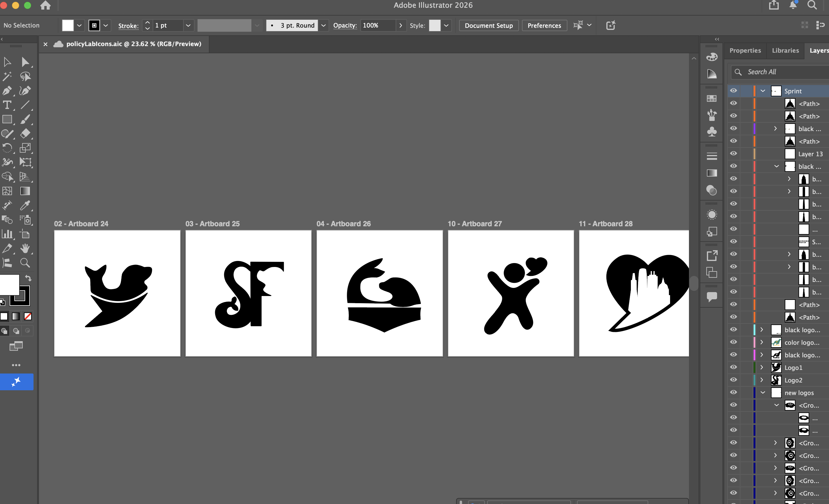Switch to the Libraries tab
Screen dimensions: 829x504
(x=785, y=51)
